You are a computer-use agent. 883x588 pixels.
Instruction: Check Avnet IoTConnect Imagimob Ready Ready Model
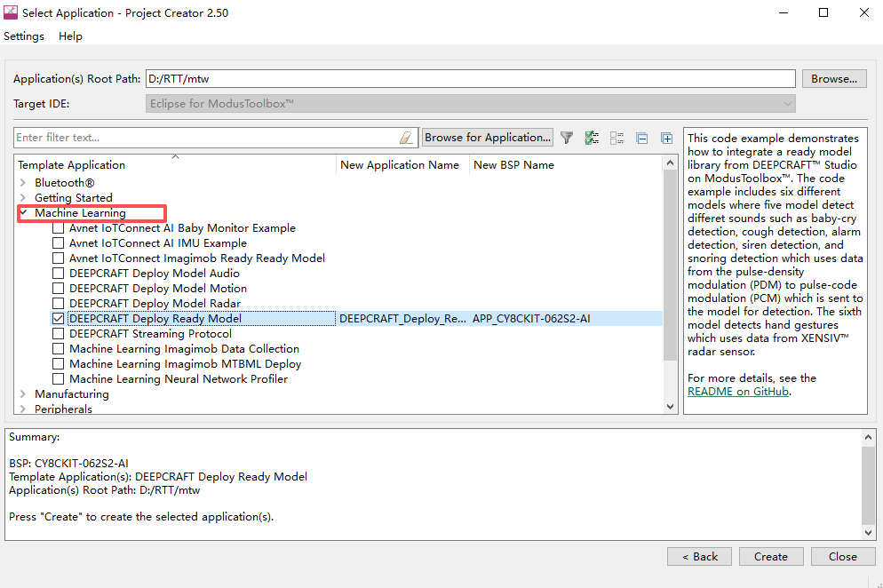click(x=58, y=258)
